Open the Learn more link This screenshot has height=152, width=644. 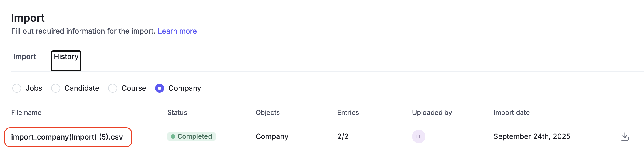click(177, 31)
